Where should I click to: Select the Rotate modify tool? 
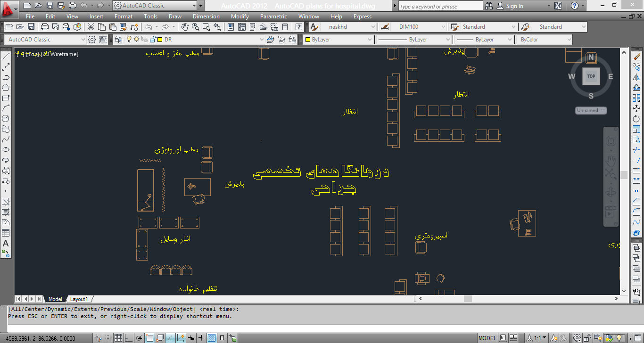[636, 119]
